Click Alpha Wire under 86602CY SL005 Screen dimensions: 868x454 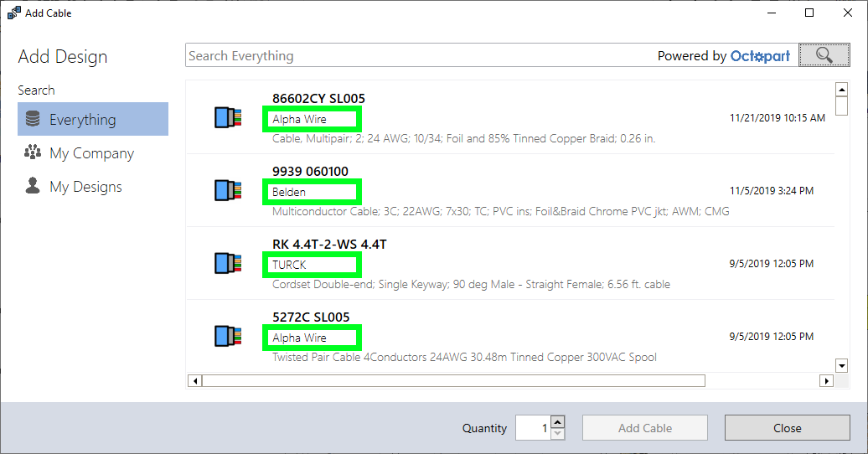pos(299,119)
